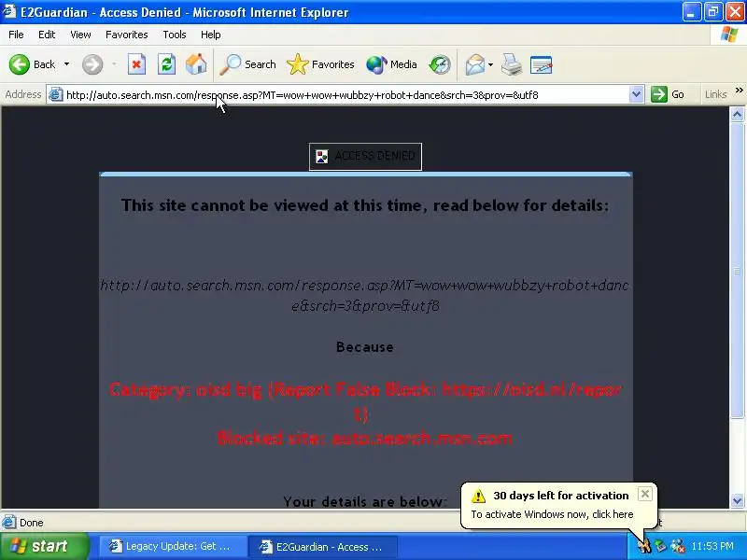Screen dimensions: 747x560
Task: Stop page loading with red X icon
Action: tap(136, 64)
